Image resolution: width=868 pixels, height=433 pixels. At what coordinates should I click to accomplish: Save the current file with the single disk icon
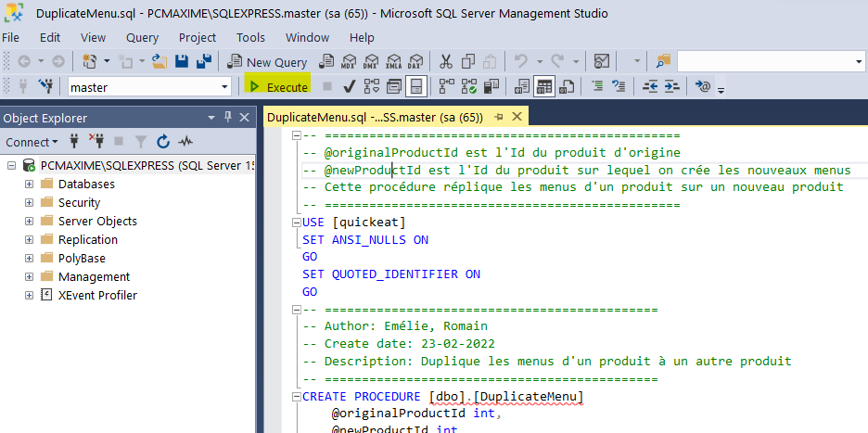pos(182,61)
